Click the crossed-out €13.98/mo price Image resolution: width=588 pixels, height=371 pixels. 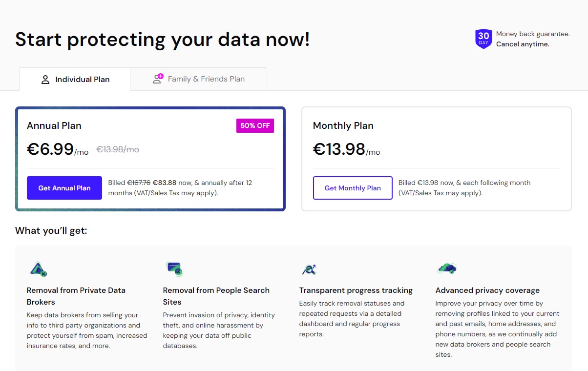click(x=118, y=149)
